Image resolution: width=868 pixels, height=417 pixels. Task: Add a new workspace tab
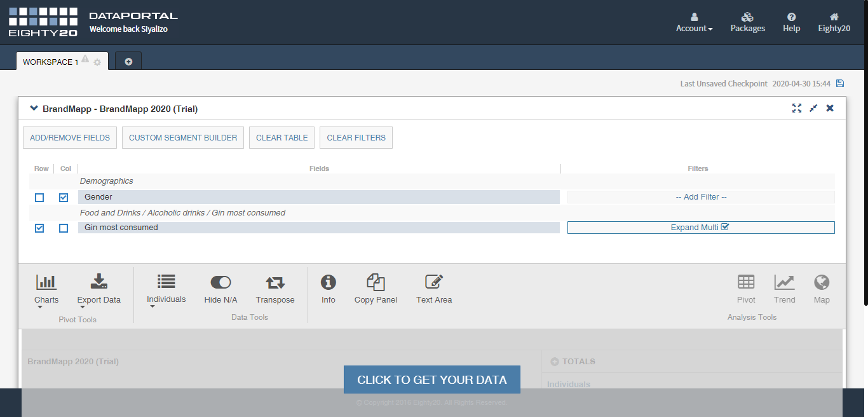(x=128, y=62)
